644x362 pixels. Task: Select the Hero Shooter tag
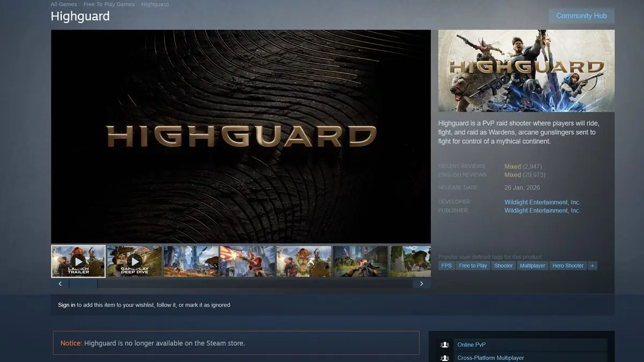(568, 265)
